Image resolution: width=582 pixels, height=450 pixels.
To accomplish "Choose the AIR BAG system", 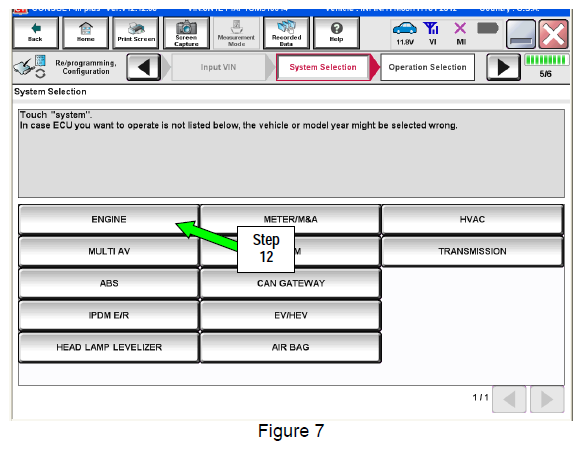I will pyautogui.click(x=291, y=347).
